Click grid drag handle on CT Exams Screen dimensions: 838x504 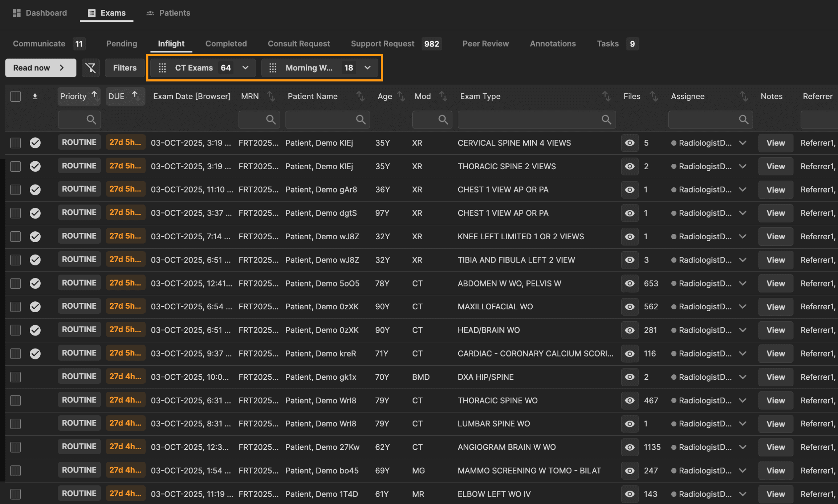pos(162,68)
